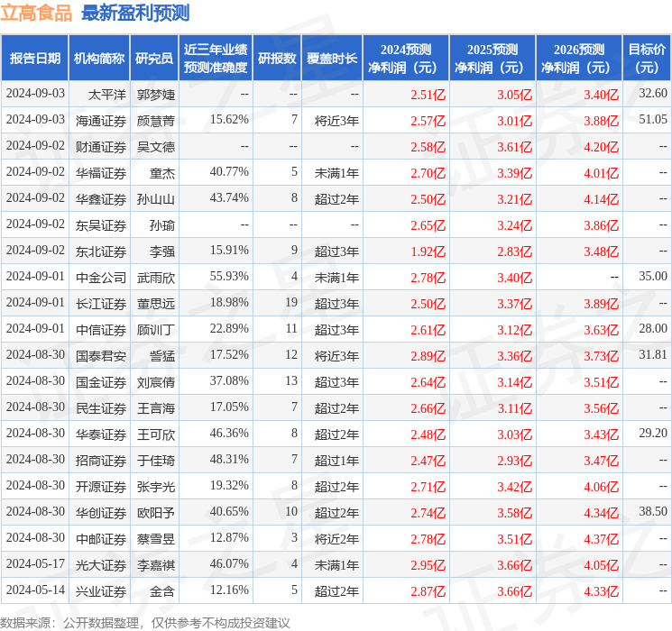The image size is (672, 631).
Task: Click the 2024预测净利润 column header
Action: 406,59
